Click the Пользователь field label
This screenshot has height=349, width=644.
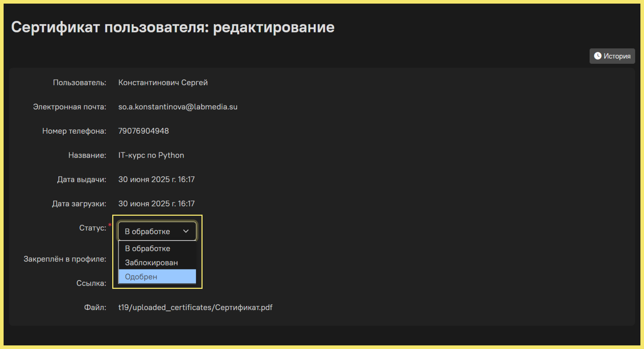(80, 82)
